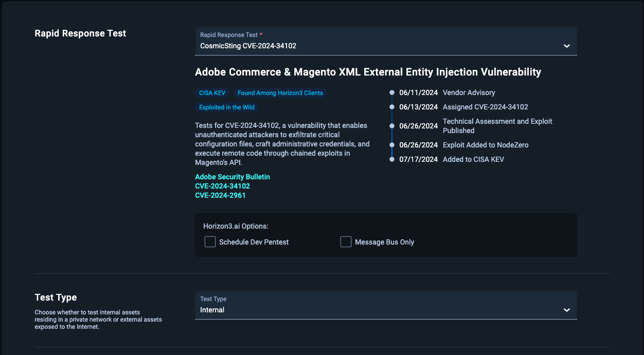The height and width of the screenshot is (355, 644).
Task: Click the Adobe Commerce & Magento vulnerability heading
Action: pyautogui.click(x=368, y=72)
